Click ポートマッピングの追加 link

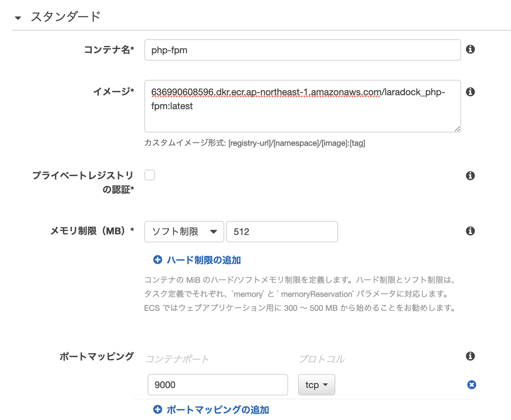(x=218, y=410)
